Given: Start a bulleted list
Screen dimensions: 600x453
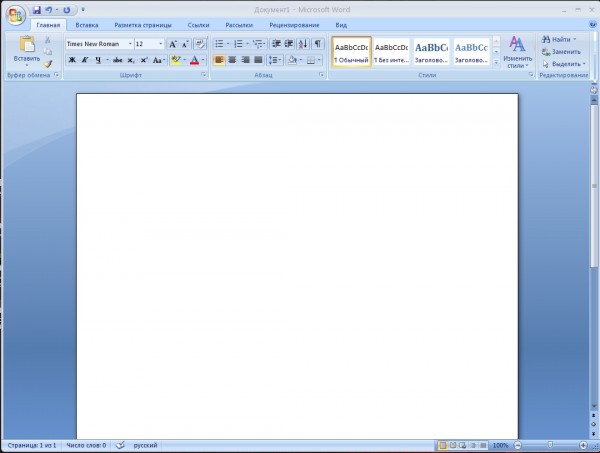Looking at the screenshot, I should [x=219, y=44].
